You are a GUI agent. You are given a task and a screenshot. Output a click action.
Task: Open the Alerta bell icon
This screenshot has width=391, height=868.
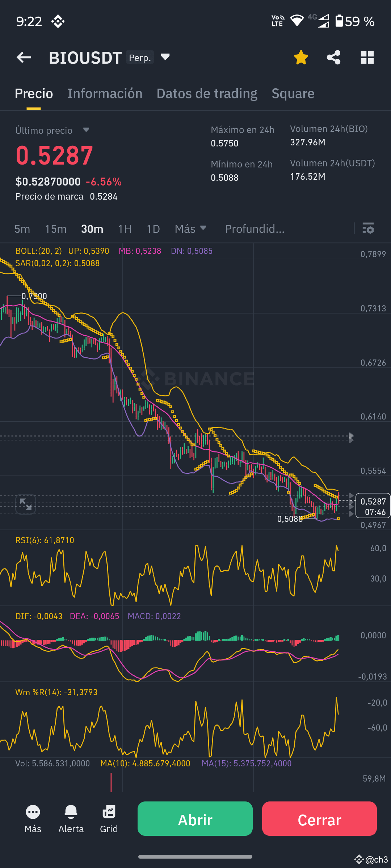(x=71, y=819)
